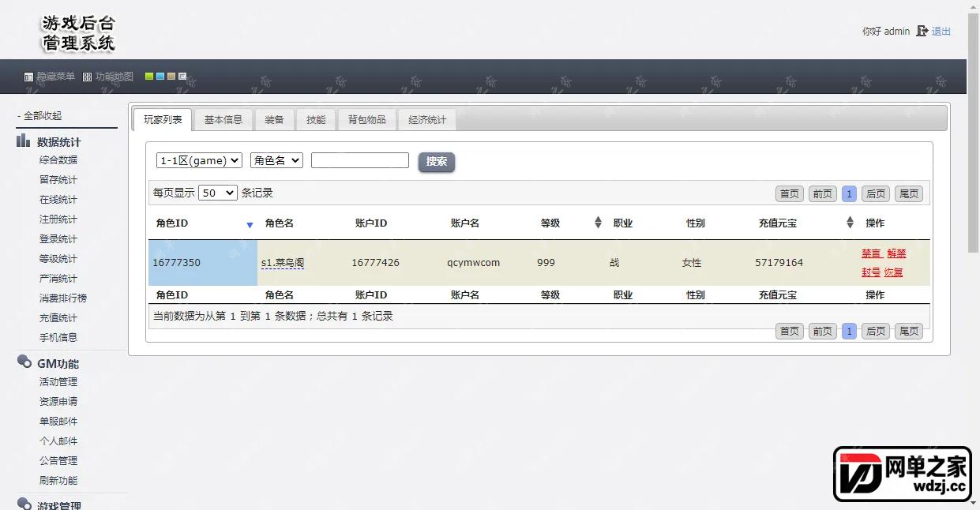Open 公告管理 in the sidebar

(58, 460)
